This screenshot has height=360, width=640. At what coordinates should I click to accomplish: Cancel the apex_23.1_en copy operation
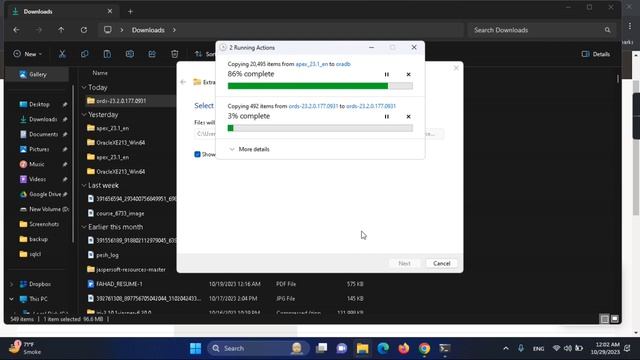pyautogui.click(x=408, y=74)
